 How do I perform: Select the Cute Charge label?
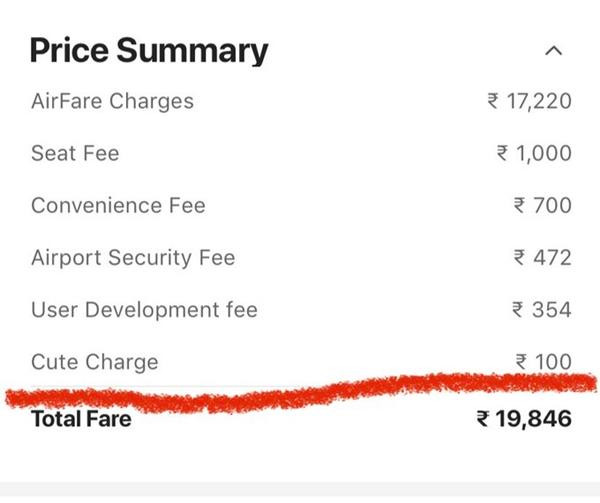tap(94, 361)
